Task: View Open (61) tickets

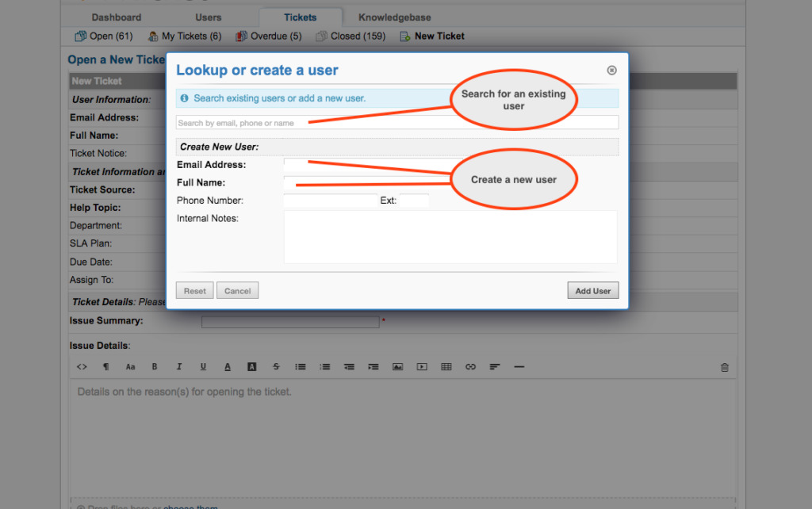Action: click(x=104, y=36)
